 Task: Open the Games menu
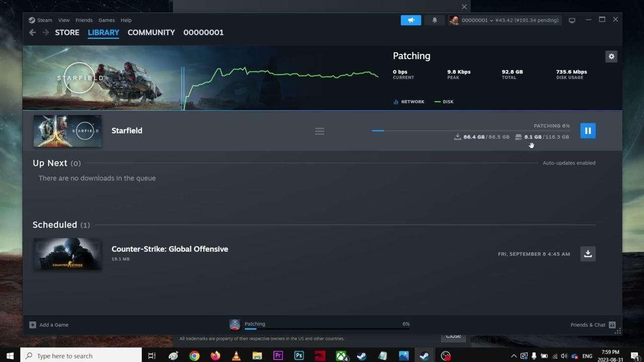coord(107,20)
